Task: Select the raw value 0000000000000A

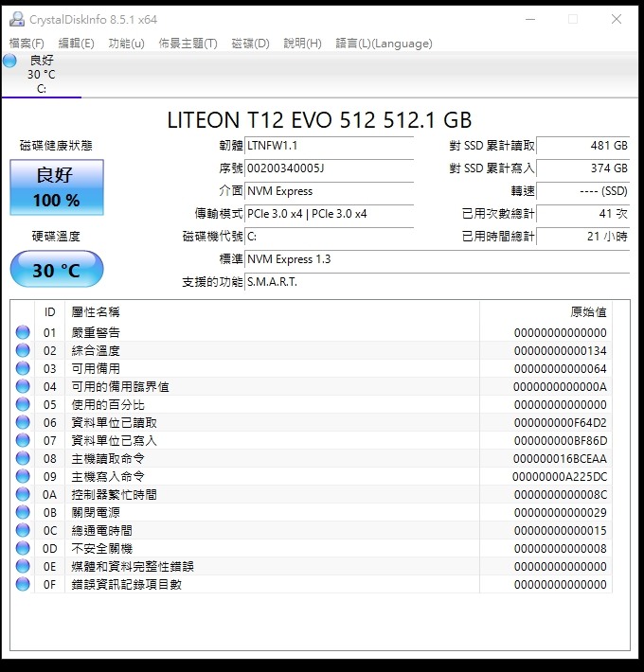Action: (560, 387)
